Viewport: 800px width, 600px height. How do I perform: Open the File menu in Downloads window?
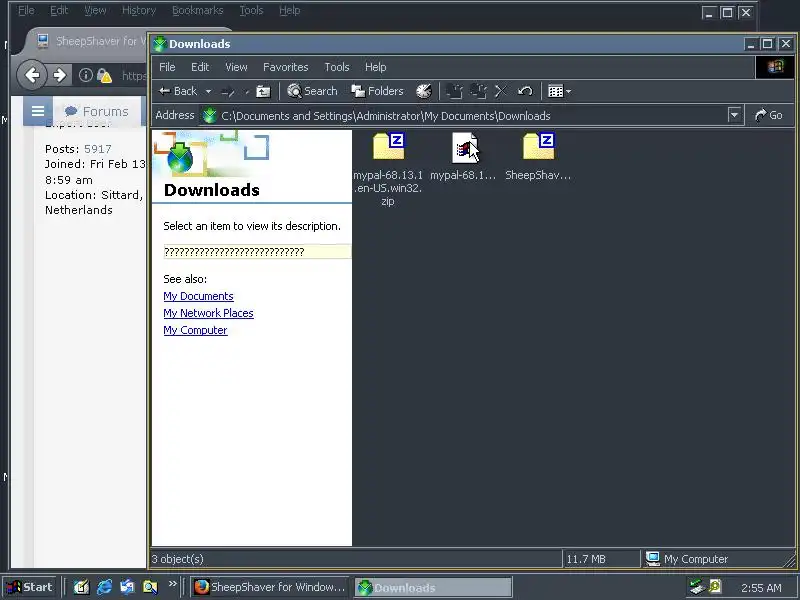point(167,67)
